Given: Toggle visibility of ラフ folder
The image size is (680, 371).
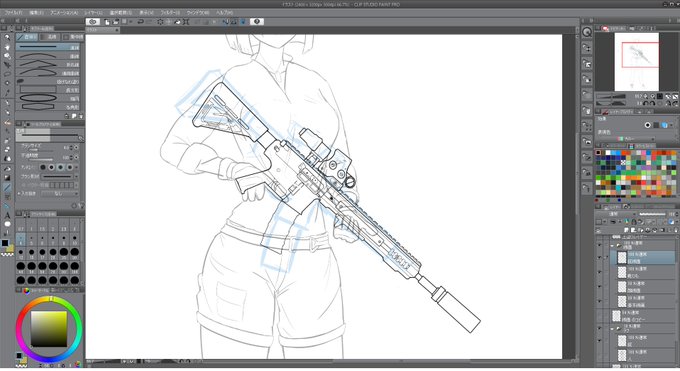Looking at the screenshot, I should click(x=599, y=328).
